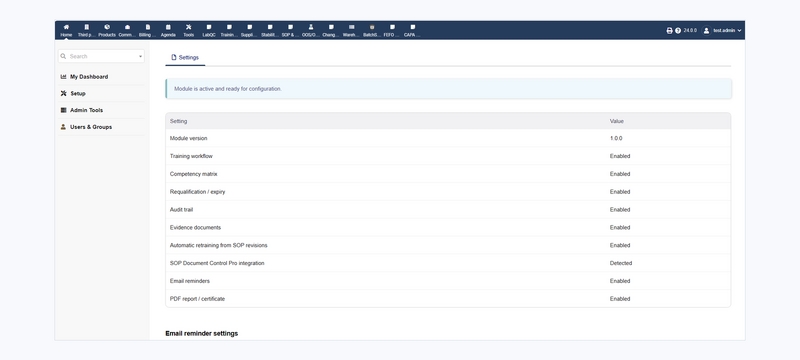Click the 'Module is active' info banner
The height and width of the screenshot is (360, 800).
[x=448, y=89]
